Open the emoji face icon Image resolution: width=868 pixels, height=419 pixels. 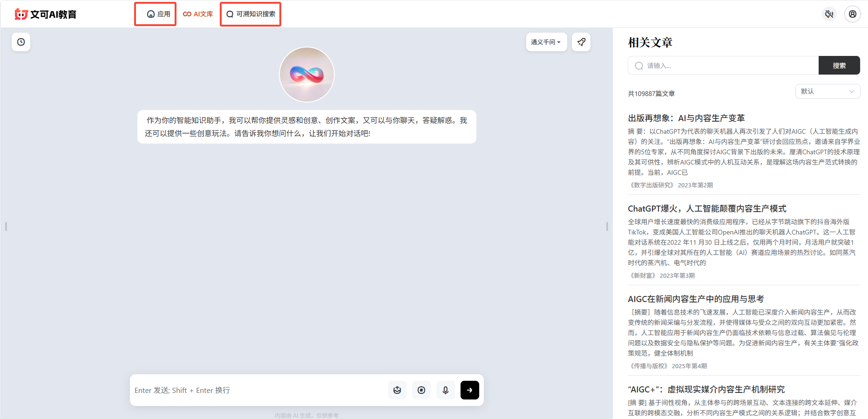pos(397,390)
